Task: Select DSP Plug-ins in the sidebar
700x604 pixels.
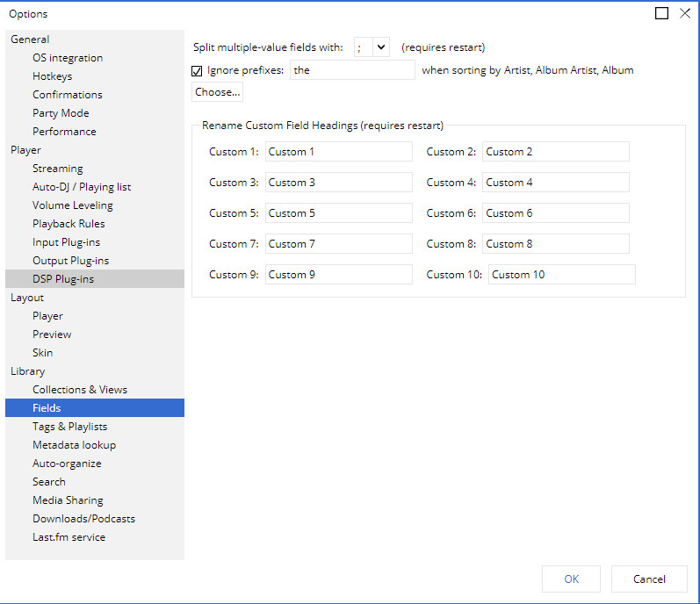Action: (63, 279)
